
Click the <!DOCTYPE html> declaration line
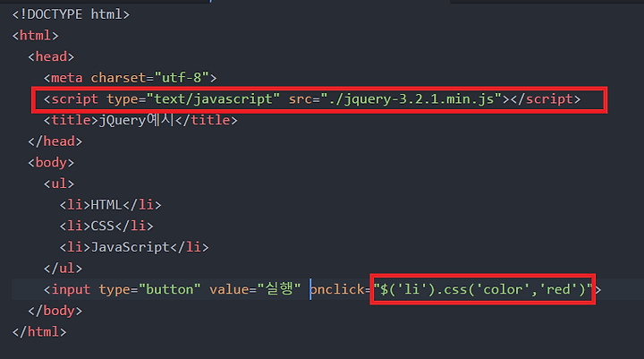coord(71,14)
